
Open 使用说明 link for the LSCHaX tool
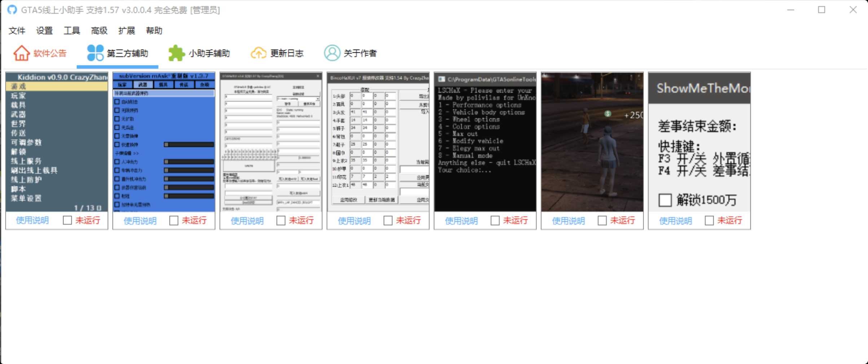[461, 221]
